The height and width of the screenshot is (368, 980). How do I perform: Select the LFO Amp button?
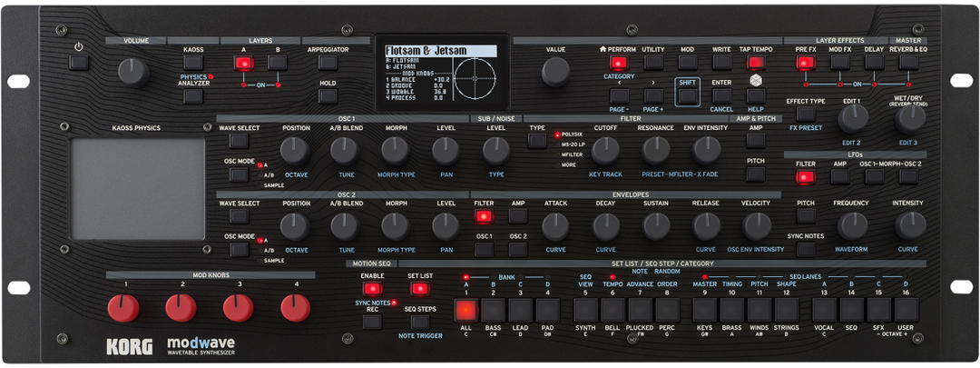[x=840, y=177]
